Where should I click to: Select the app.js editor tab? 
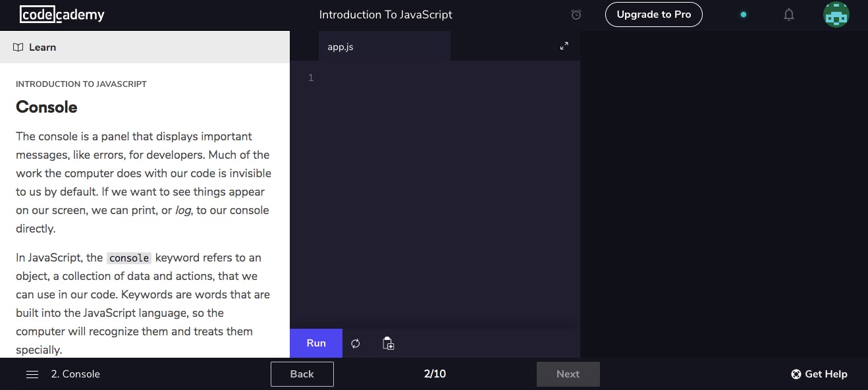(340, 46)
